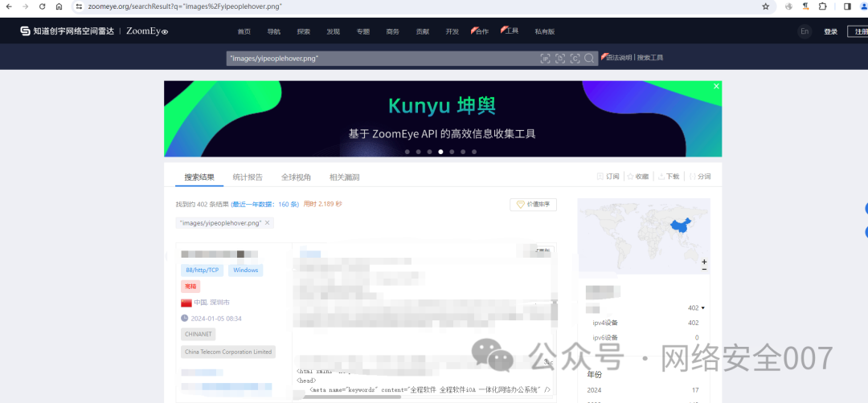
Task: Bookmark this page with the star icon
Action: coord(766,6)
